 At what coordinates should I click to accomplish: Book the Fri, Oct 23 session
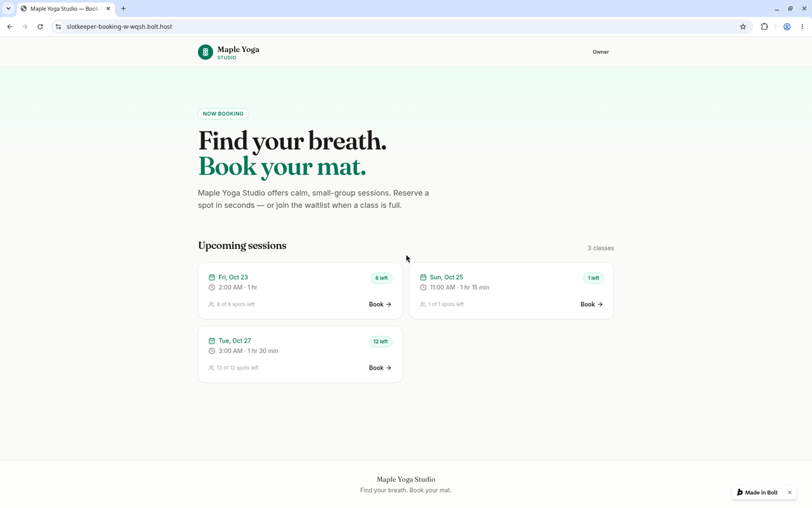(x=380, y=304)
